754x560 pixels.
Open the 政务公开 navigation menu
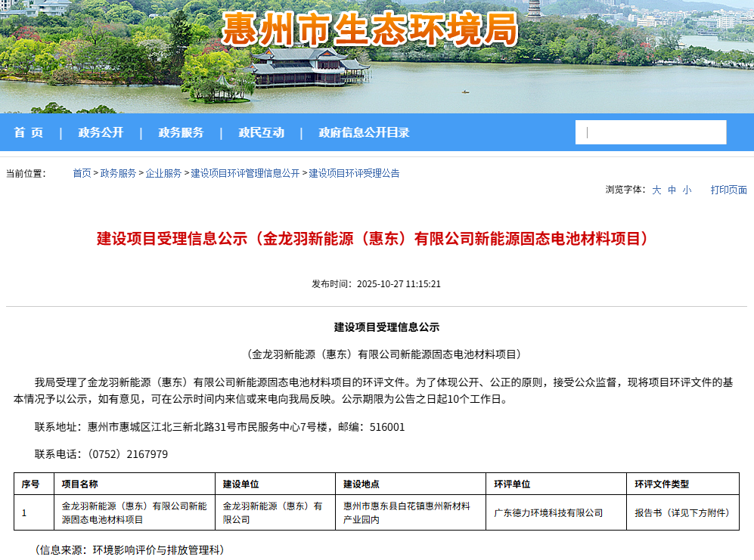click(101, 133)
